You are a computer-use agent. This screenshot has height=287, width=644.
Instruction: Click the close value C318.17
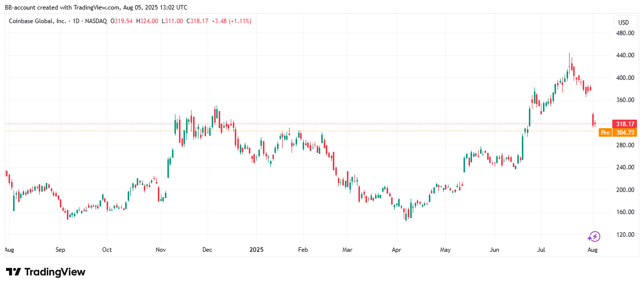pyautogui.click(x=198, y=21)
